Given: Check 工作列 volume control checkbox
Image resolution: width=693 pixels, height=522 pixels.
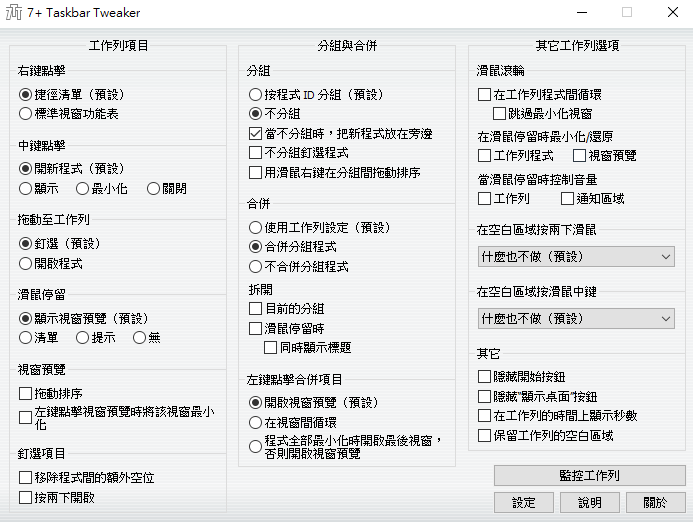Looking at the screenshot, I should click(x=504, y=198).
